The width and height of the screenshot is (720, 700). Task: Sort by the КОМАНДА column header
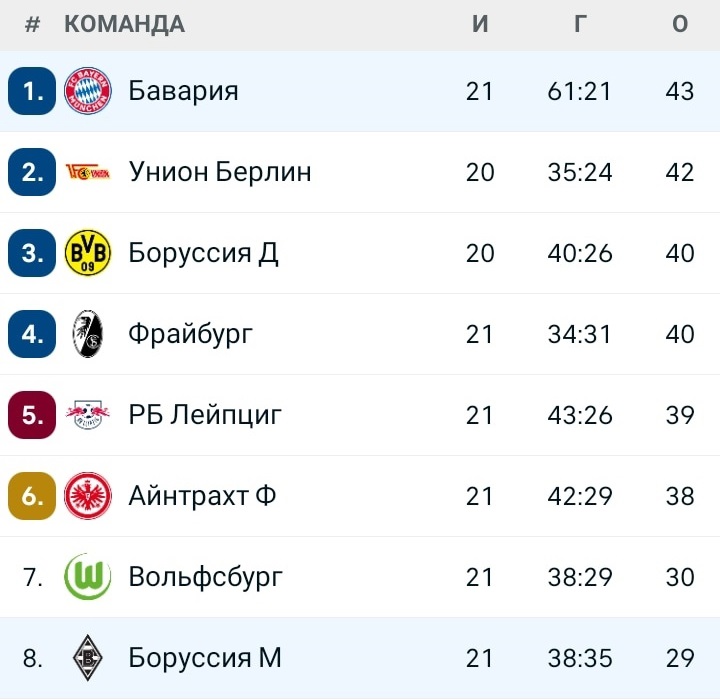124,24
